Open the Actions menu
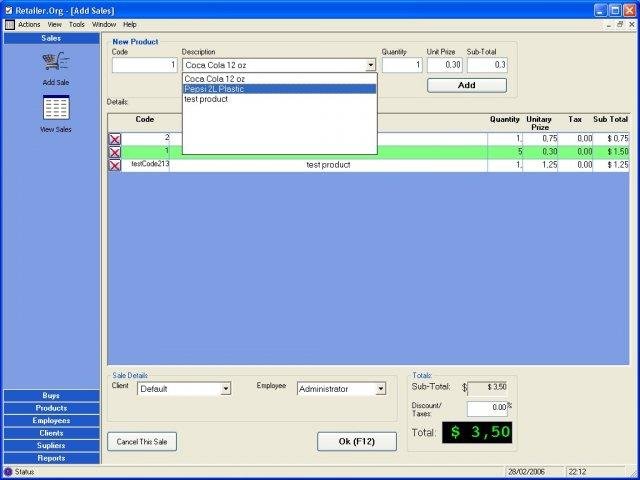This screenshot has height=480, width=640. (29, 24)
